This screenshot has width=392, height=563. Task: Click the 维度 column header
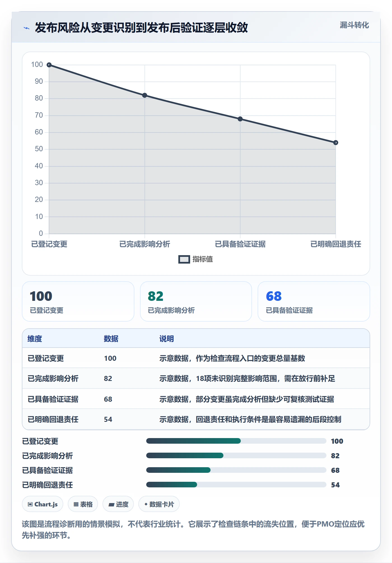pos(35,339)
